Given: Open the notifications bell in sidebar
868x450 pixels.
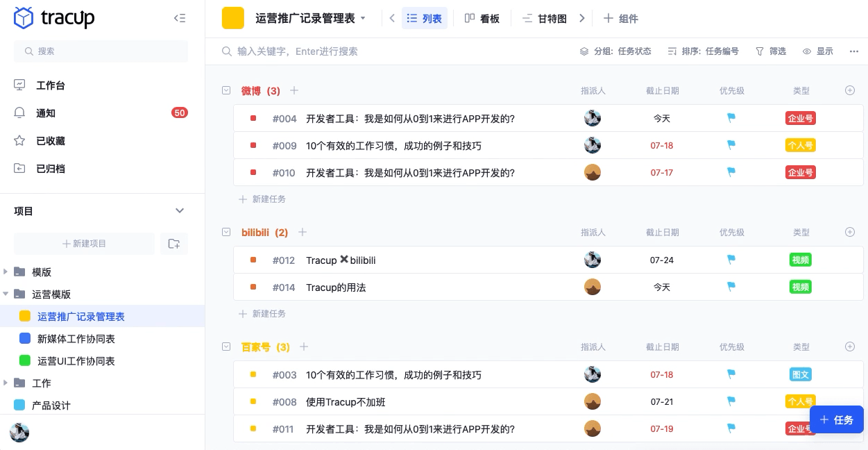Looking at the screenshot, I should point(46,113).
